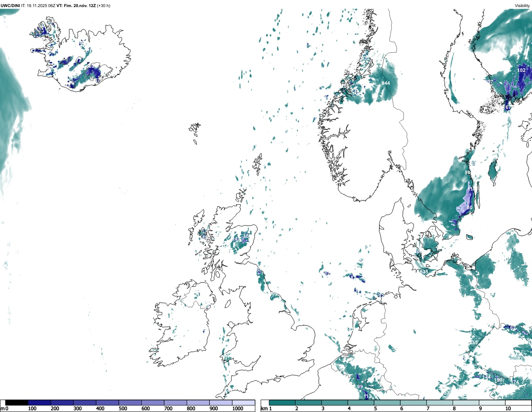The width and height of the screenshot is (532, 412).
Task: Click the "500" tick label on metres scale
Action: [x=123, y=409]
